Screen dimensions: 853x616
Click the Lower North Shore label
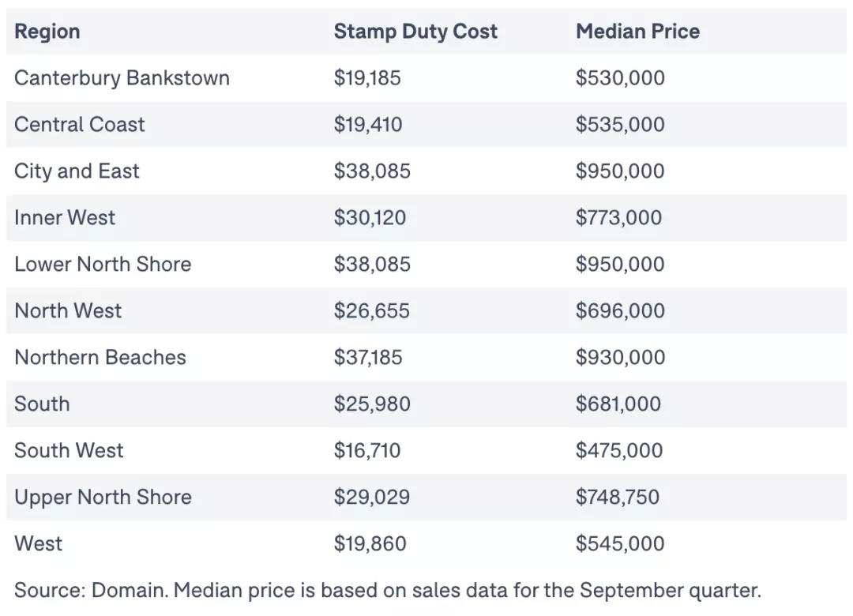(x=103, y=265)
